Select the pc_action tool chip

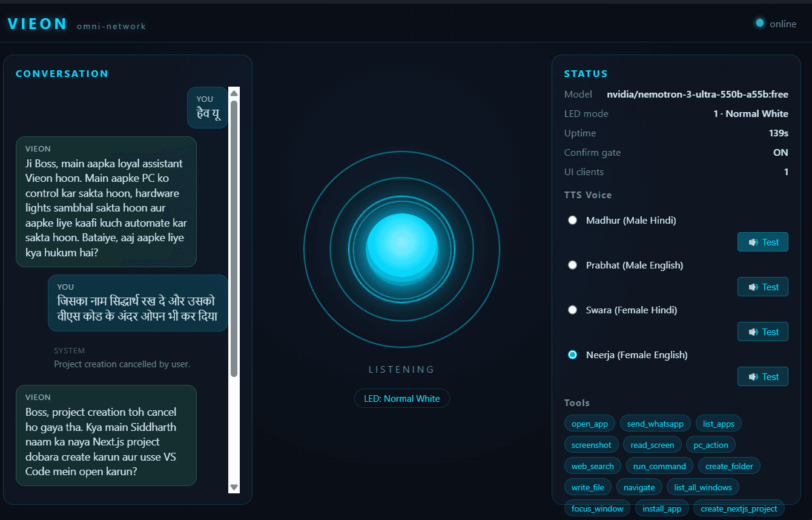pyautogui.click(x=711, y=445)
